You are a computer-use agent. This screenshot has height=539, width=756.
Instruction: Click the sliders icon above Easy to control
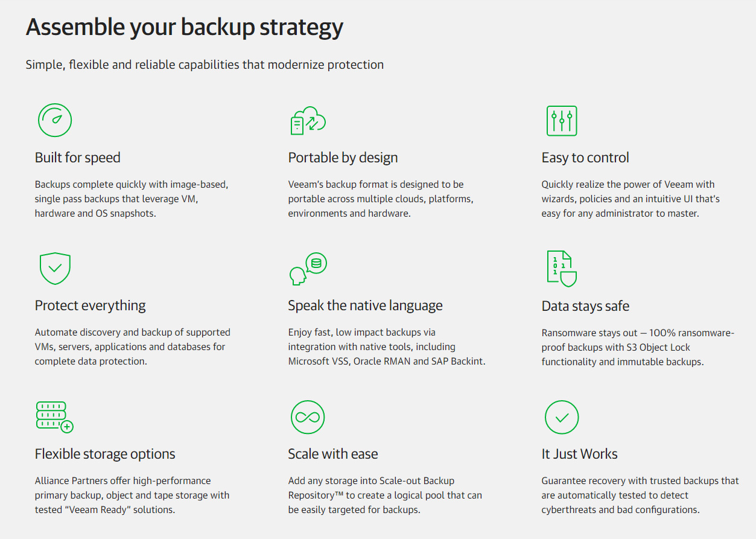point(562,121)
